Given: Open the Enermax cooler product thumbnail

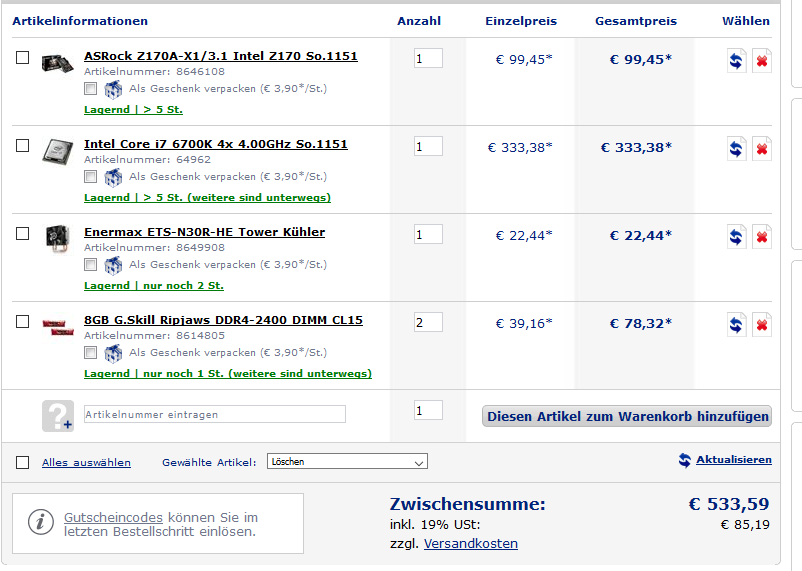Looking at the screenshot, I should point(57,238).
